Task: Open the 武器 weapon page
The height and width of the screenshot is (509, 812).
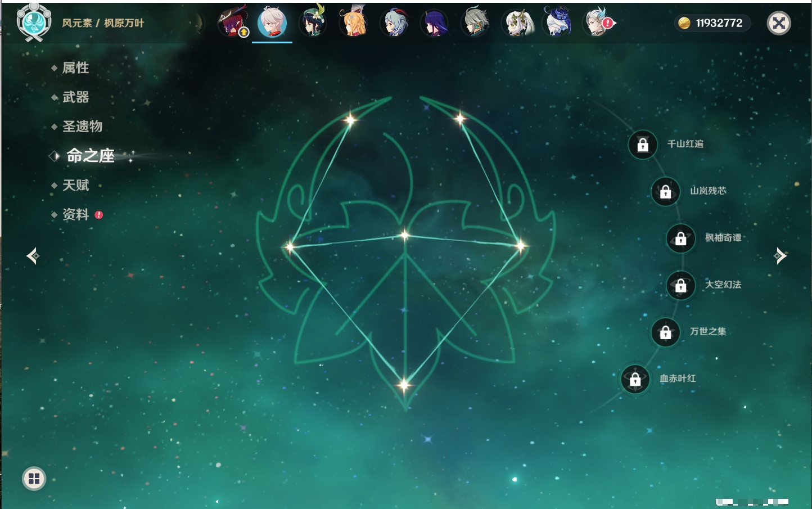Action: click(x=75, y=97)
